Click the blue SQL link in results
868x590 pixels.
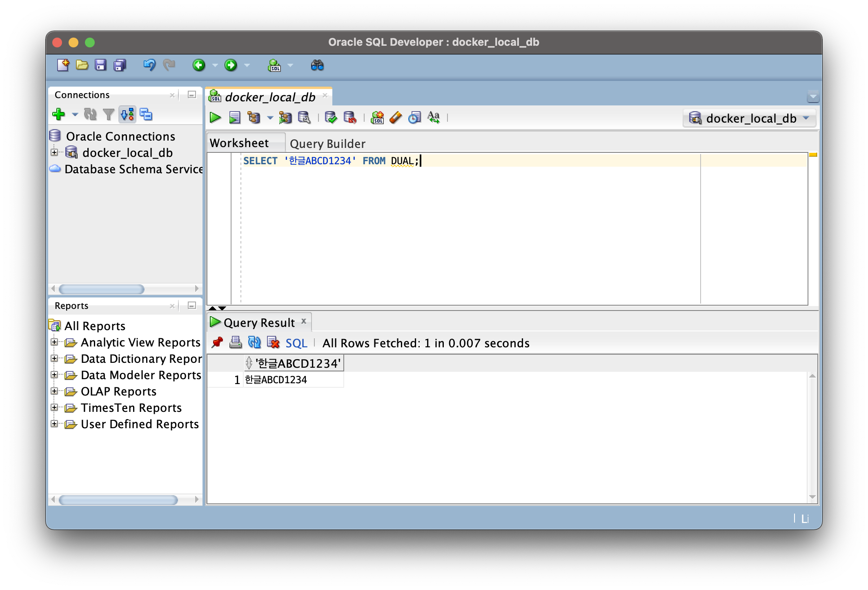pyautogui.click(x=296, y=343)
